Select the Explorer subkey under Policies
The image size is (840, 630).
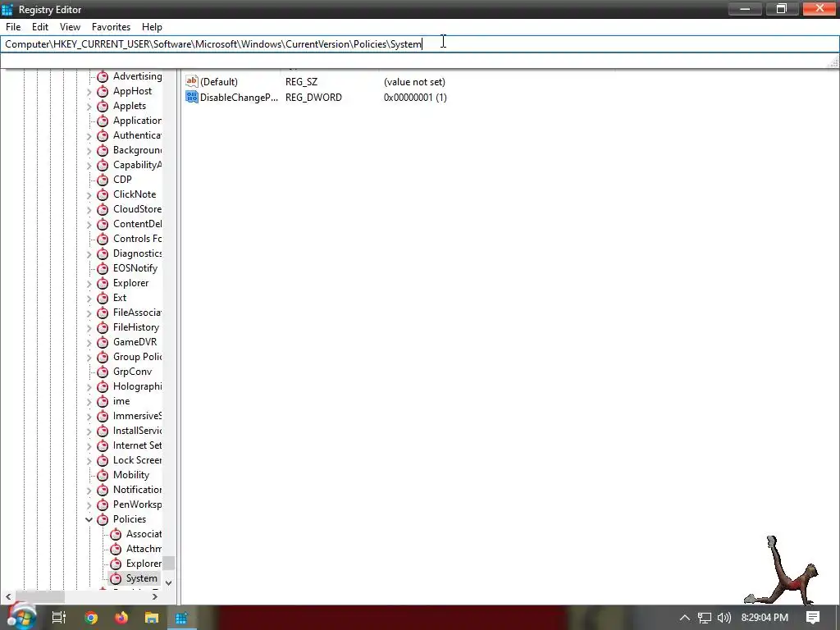click(x=144, y=564)
